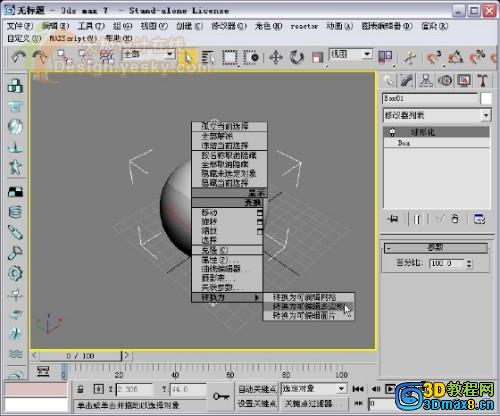Click the time slider right arrow
The width and height of the screenshot is (500, 416).
(127, 355)
